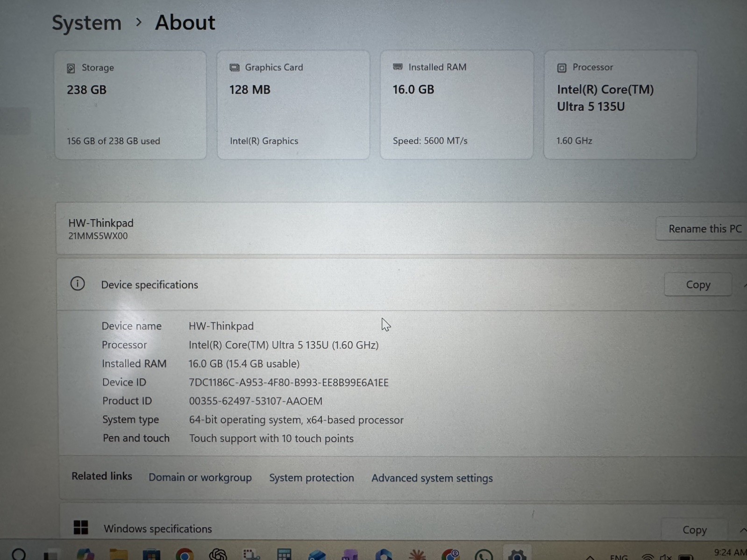Open Advanced system settings link
The image size is (747, 560).
[432, 478]
